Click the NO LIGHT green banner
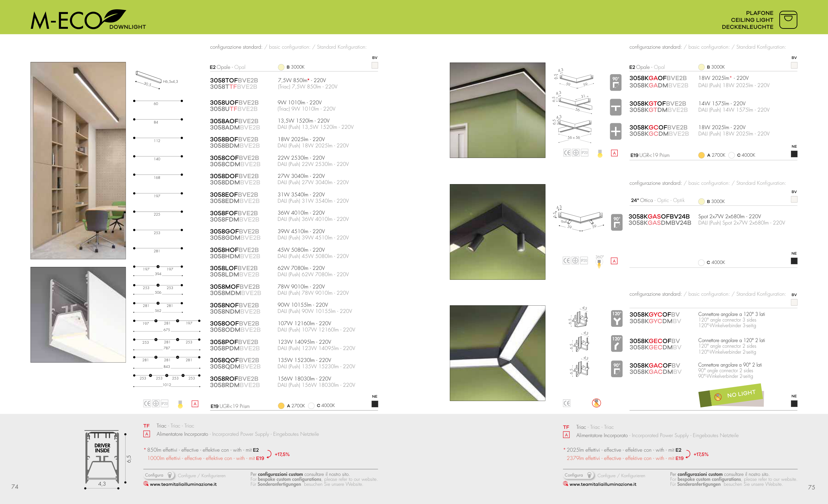This screenshot has width=828, height=504. click(736, 394)
